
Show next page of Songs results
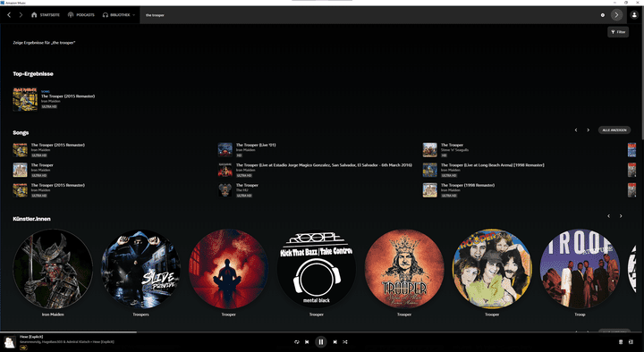(x=589, y=130)
